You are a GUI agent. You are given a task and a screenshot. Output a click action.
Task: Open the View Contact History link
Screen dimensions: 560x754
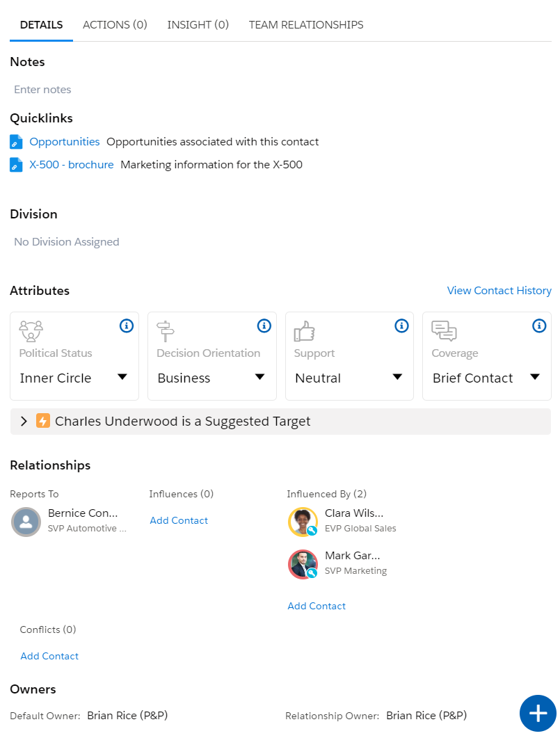click(x=499, y=291)
